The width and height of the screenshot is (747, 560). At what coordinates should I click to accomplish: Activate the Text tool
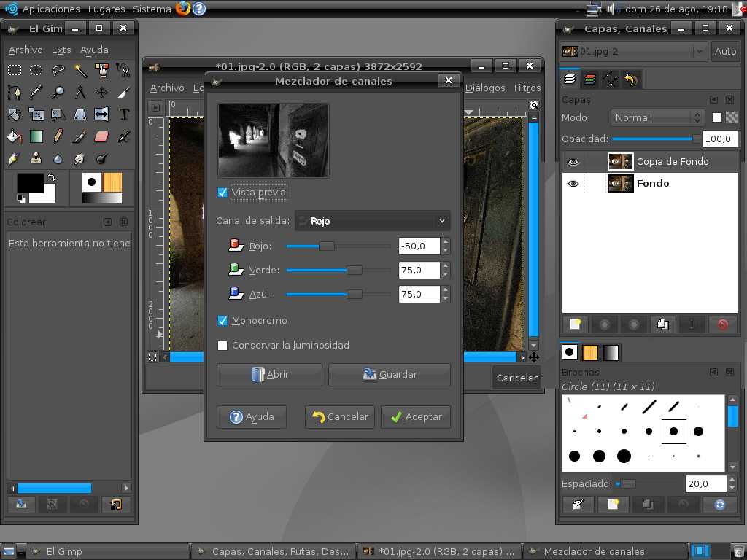pos(124,114)
